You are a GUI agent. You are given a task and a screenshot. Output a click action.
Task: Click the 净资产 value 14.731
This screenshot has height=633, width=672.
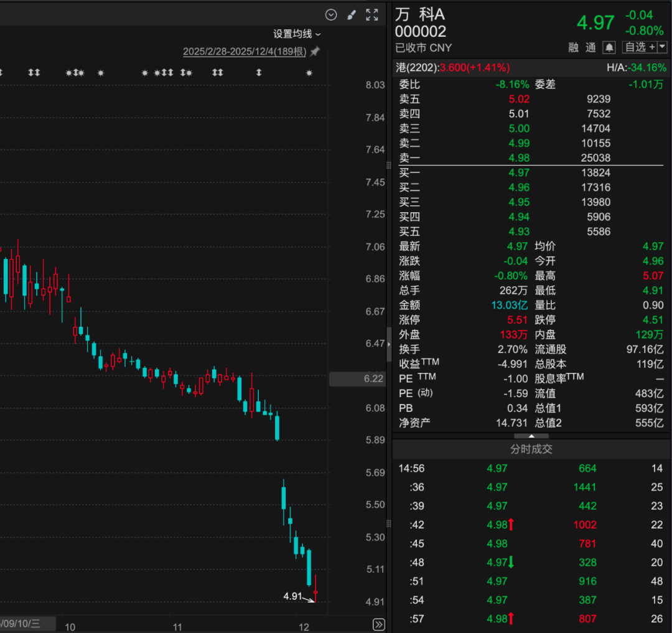pyautogui.click(x=511, y=423)
